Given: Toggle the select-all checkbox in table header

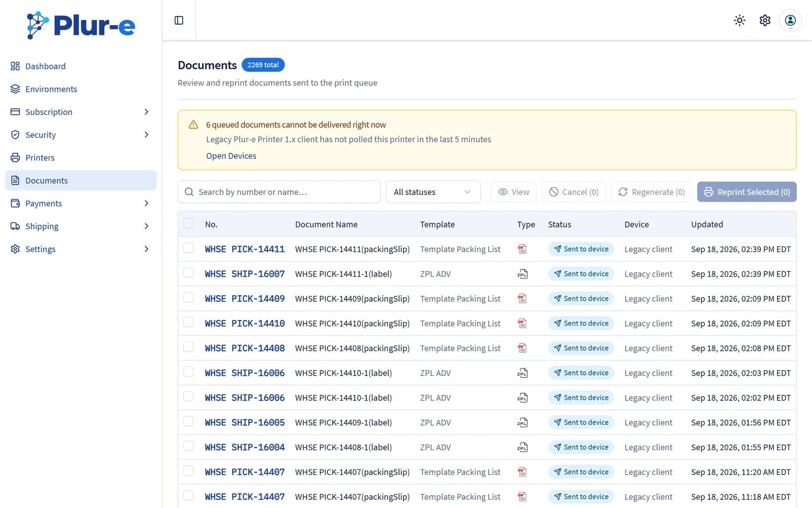Looking at the screenshot, I should click(x=188, y=223).
